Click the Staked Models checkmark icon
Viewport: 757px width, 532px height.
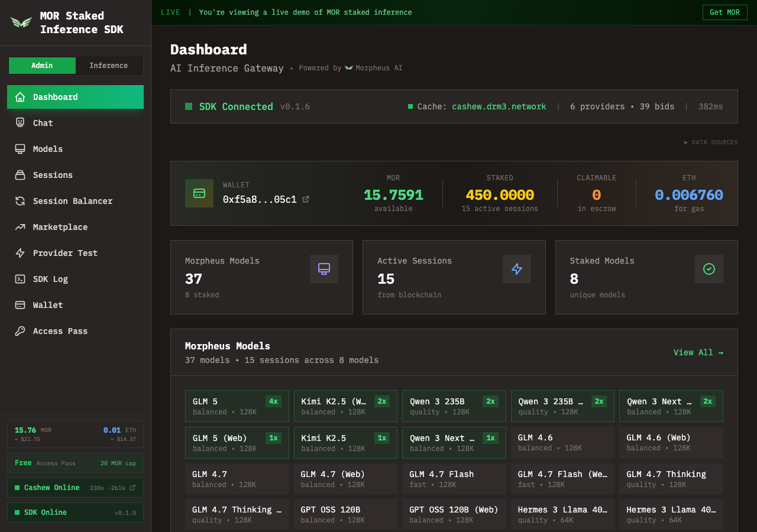click(x=709, y=269)
